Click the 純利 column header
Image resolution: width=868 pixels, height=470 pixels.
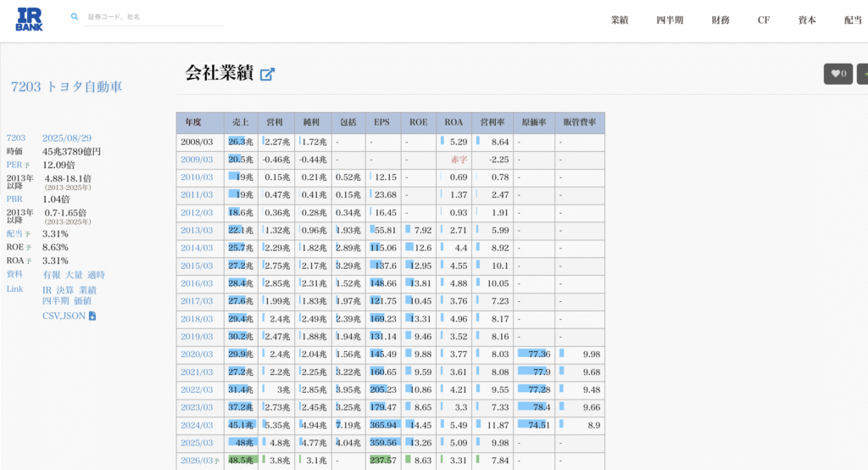click(x=311, y=122)
